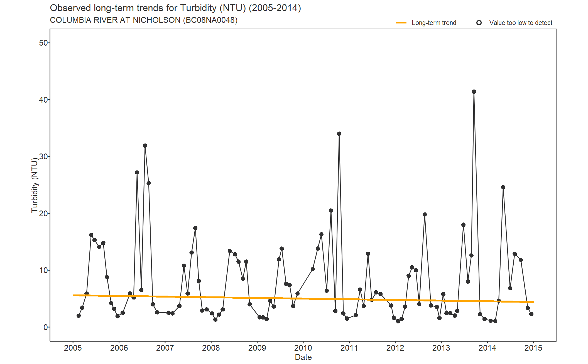Click the x-axis tick label 2011
This screenshot has height=364, width=588.
[349, 348]
